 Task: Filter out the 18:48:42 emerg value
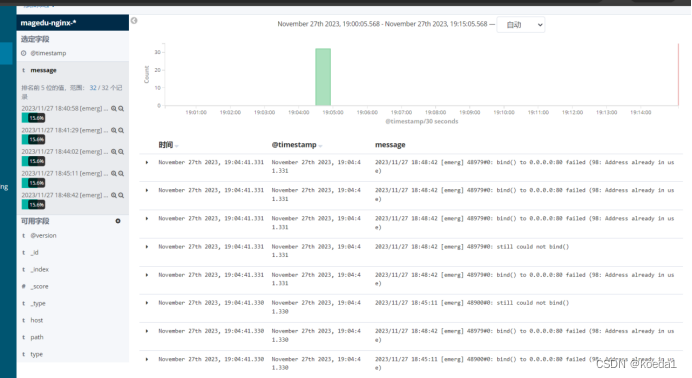121,195
